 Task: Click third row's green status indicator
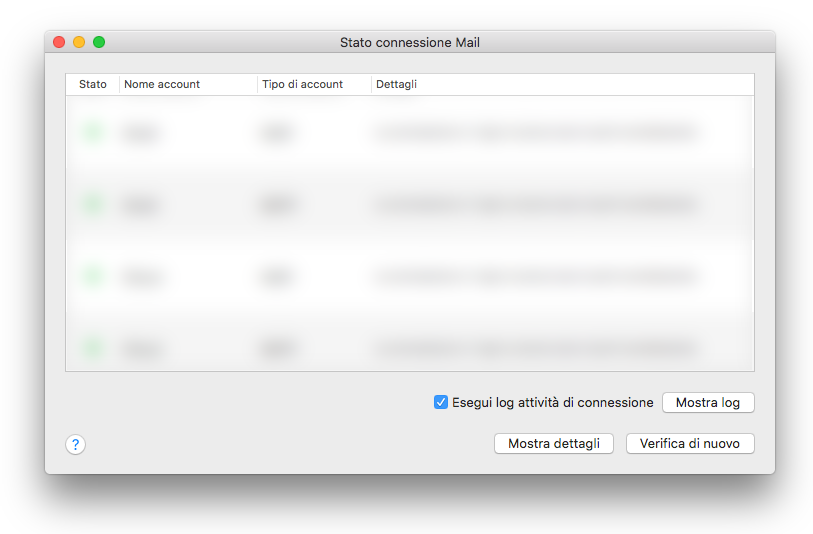[x=93, y=277]
